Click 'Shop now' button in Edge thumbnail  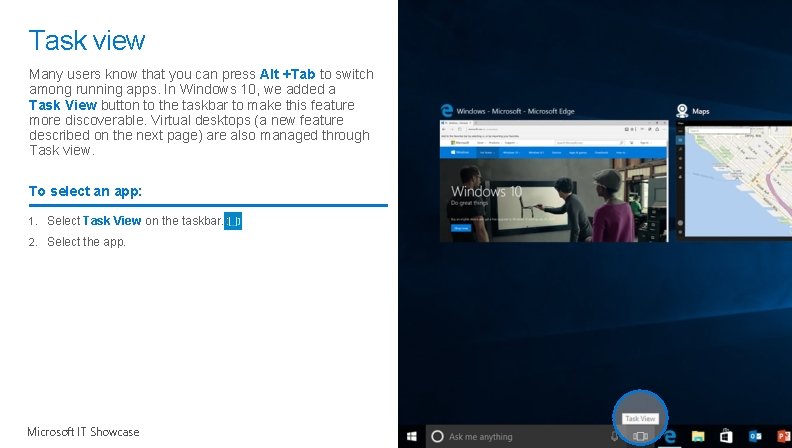click(461, 228)
